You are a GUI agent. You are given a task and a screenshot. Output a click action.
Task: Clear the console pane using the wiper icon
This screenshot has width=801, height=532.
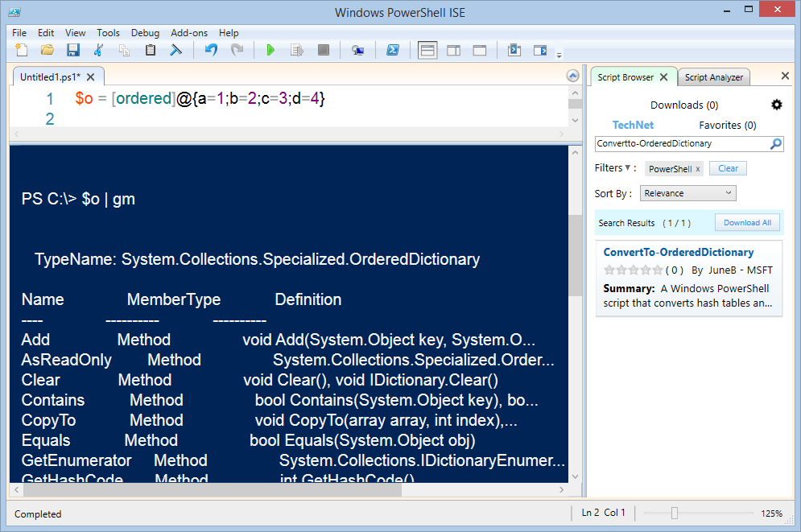pyautogui.click(x=175, y=50)
